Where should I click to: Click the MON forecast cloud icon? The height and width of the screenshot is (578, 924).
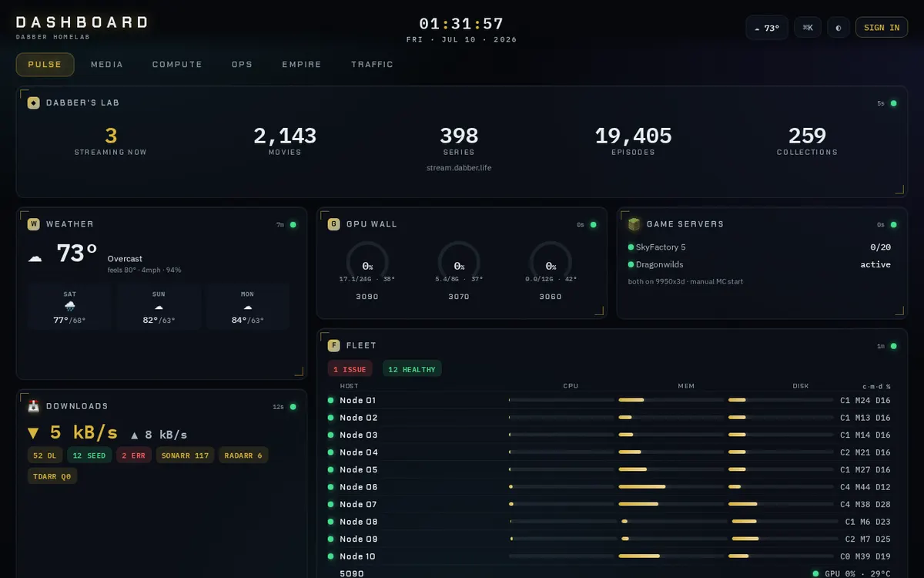[x=248, y=307]
